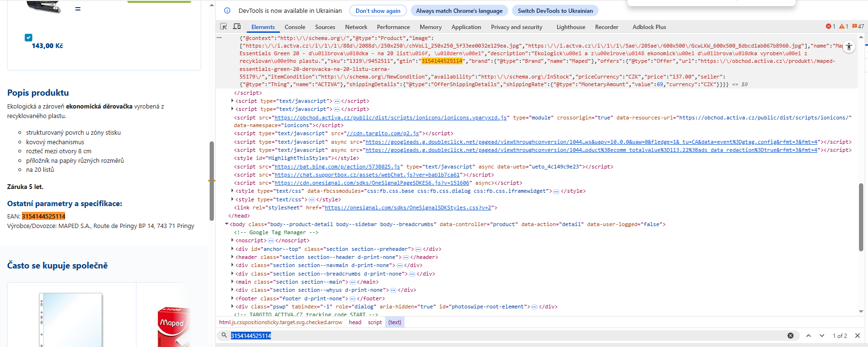Close the DevTools find bar
Viewport: 868px width, 347px height.
[x=858, y=336]
